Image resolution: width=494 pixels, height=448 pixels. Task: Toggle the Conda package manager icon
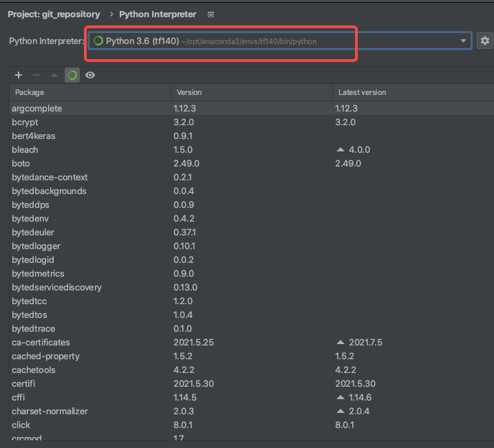(x=72, y=75)
